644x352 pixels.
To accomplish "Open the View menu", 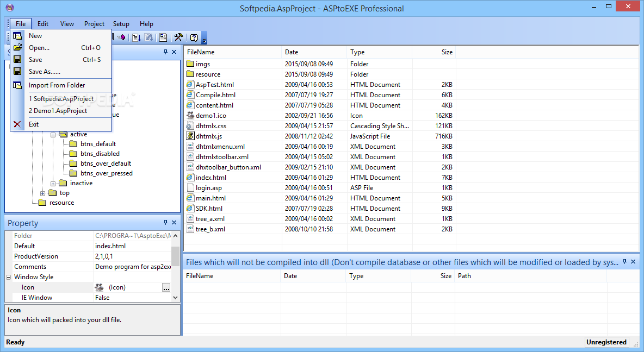I will [67, 24].
